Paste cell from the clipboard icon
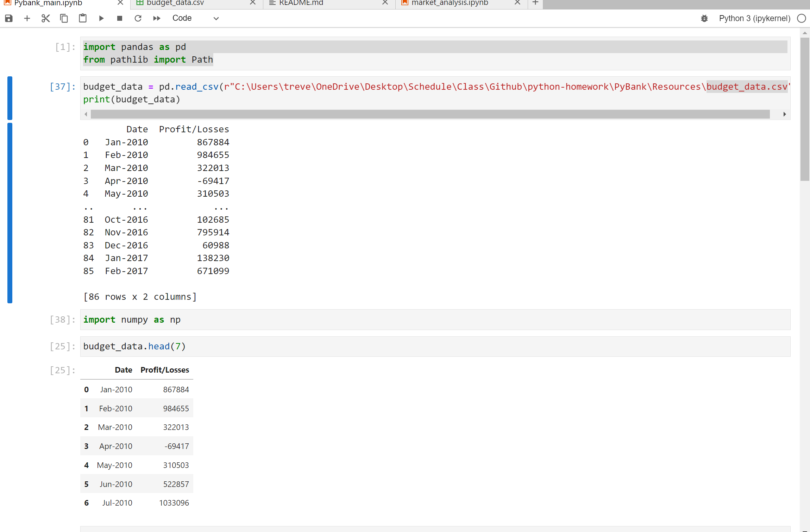Viewport: 810px width, 532px height. point(83,18)
